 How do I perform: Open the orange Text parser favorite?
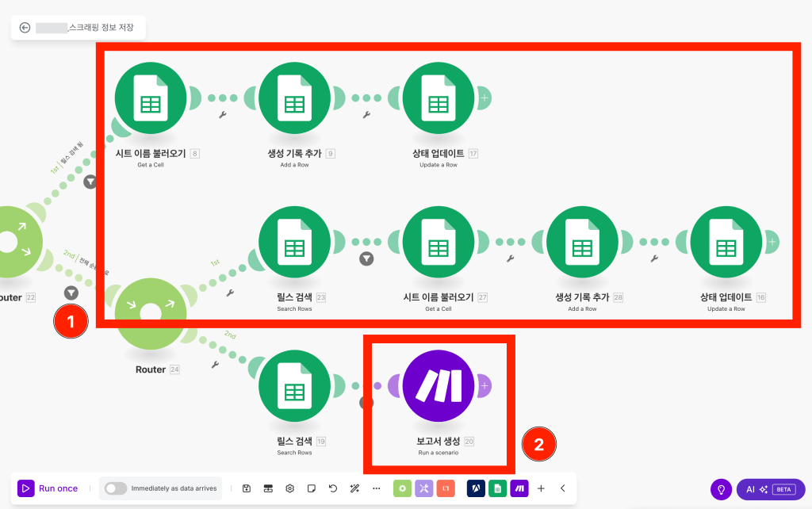pos(446,488)
